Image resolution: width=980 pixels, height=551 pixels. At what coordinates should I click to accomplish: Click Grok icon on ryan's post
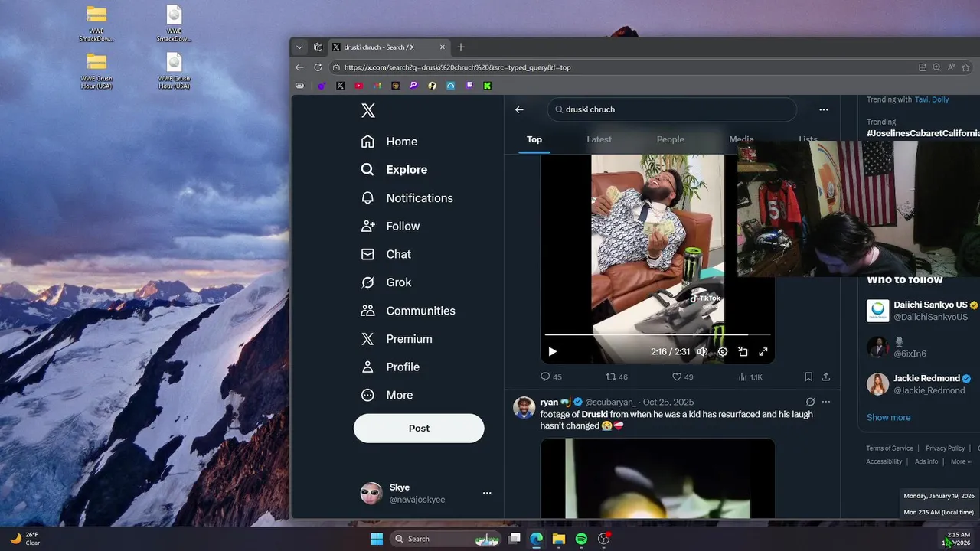click(x=810, y=402)
